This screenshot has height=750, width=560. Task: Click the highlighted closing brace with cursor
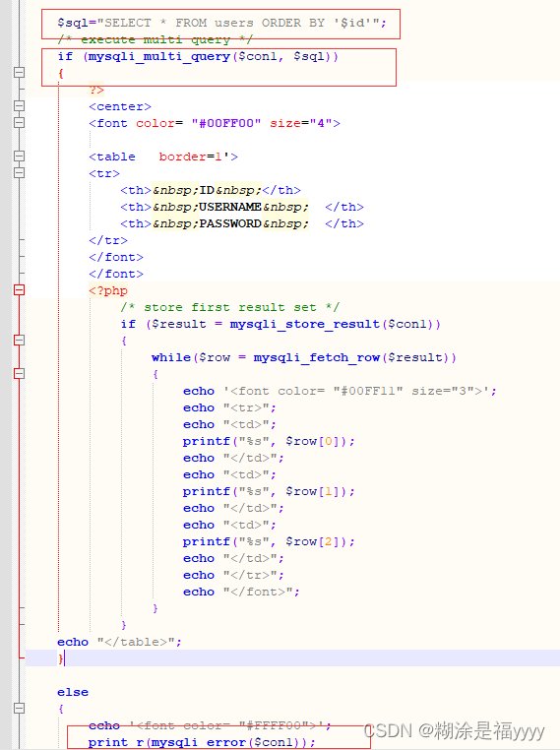[x=61, y=658]
